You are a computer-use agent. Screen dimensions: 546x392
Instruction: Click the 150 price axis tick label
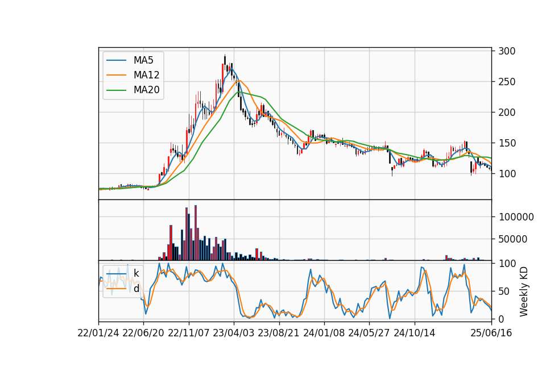(x=507, y=143)
